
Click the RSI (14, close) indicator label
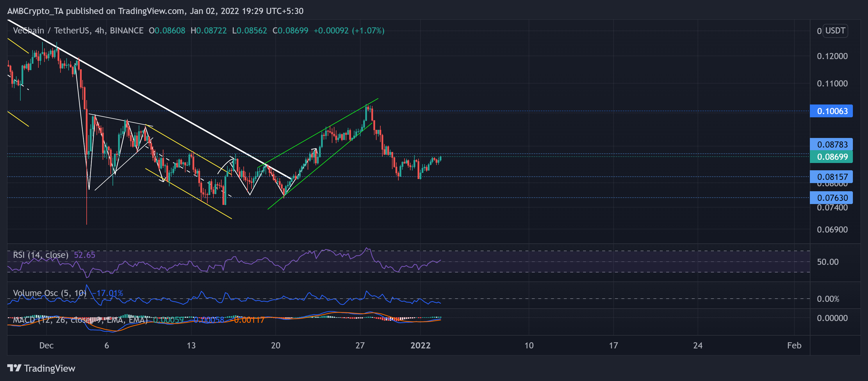41,255
